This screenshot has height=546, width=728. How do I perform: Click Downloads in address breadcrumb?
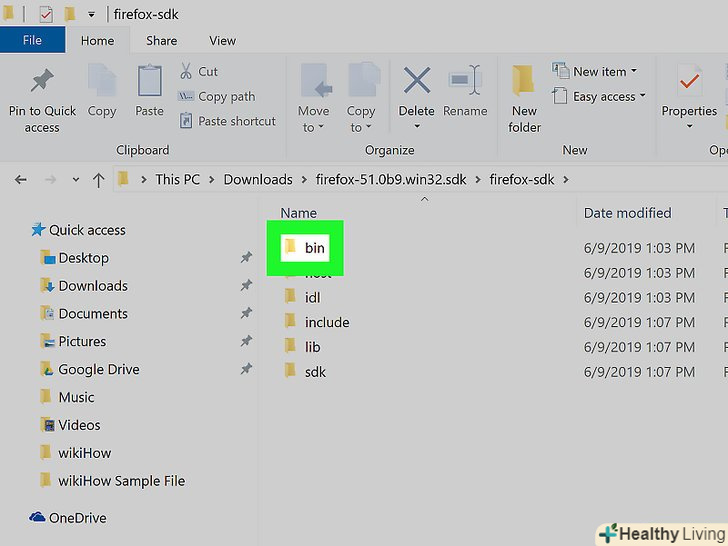(x=258, y=180)
